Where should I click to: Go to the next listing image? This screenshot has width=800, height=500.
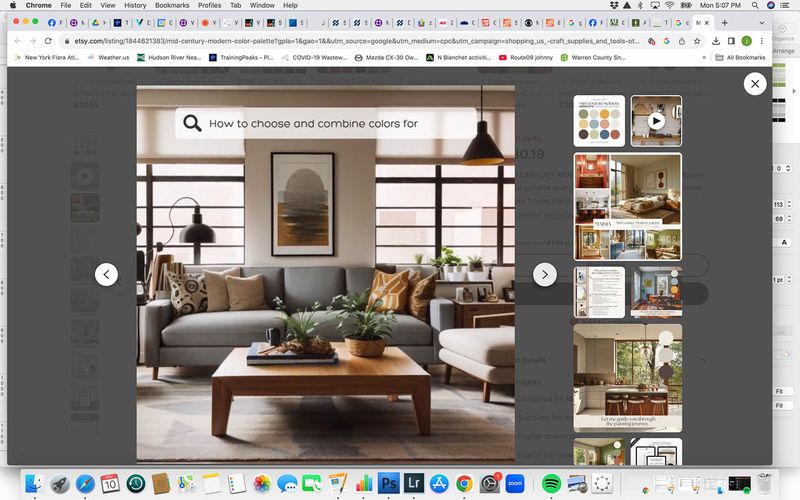click(544, 274)
